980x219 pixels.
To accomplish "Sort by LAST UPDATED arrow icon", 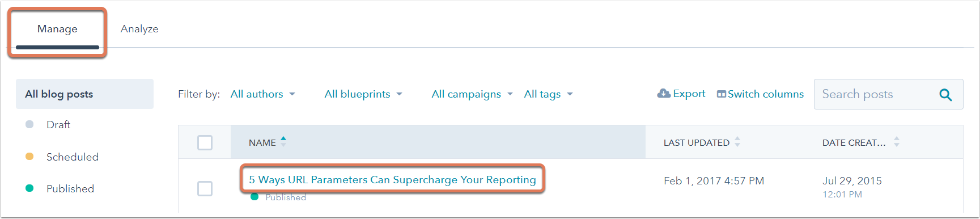I will pyautogui.click(x=737, y=142).
